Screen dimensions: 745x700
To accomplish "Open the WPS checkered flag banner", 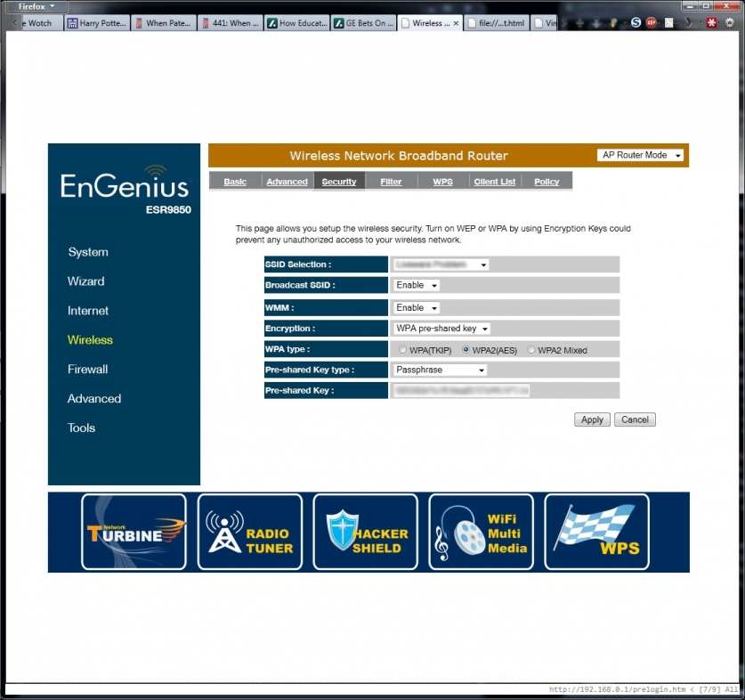I will coord(596,532).
